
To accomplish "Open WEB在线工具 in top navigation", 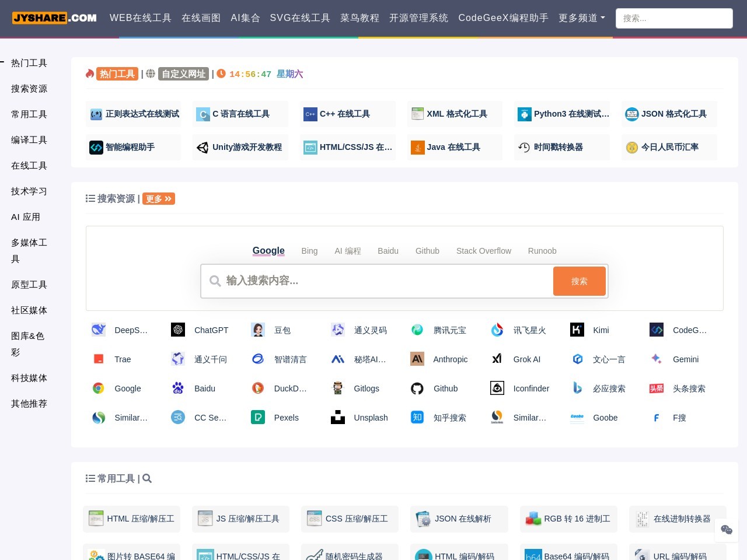I will (141, 18).
